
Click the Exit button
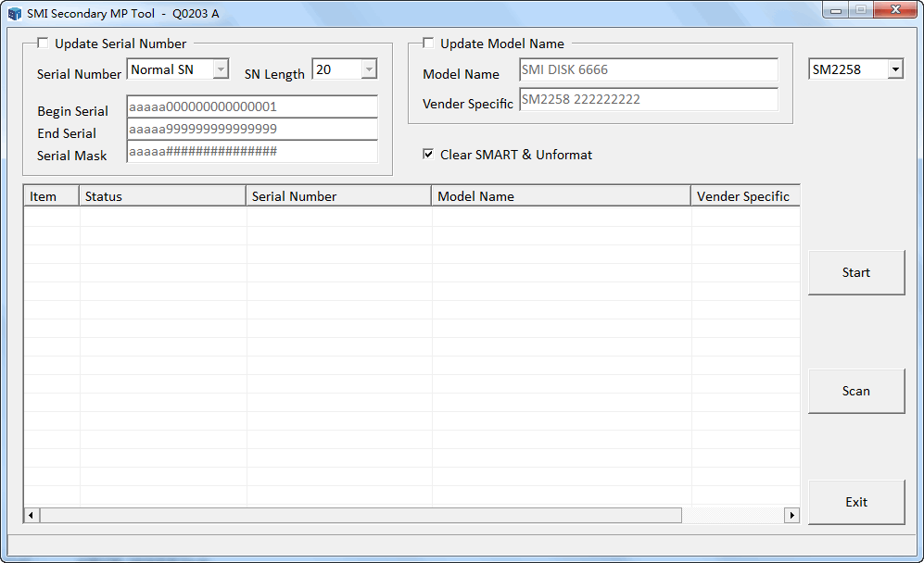click(x=855, y=502)
